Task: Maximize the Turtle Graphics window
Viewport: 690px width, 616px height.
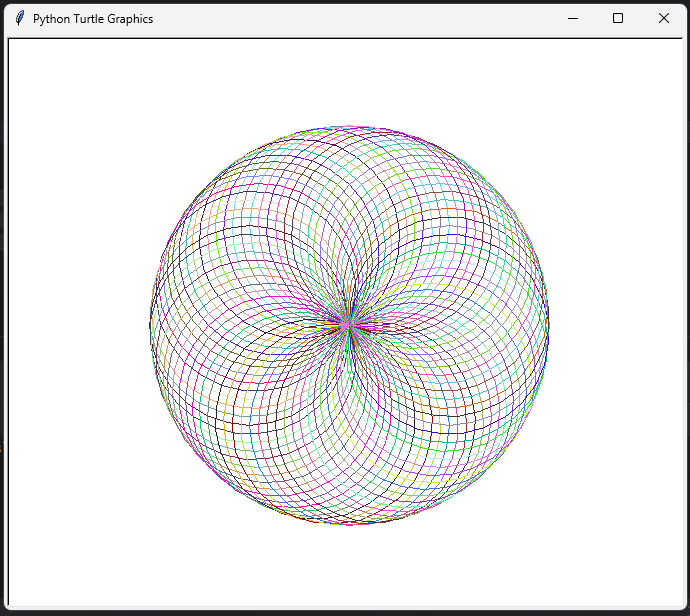Action: tap(618, 18)
